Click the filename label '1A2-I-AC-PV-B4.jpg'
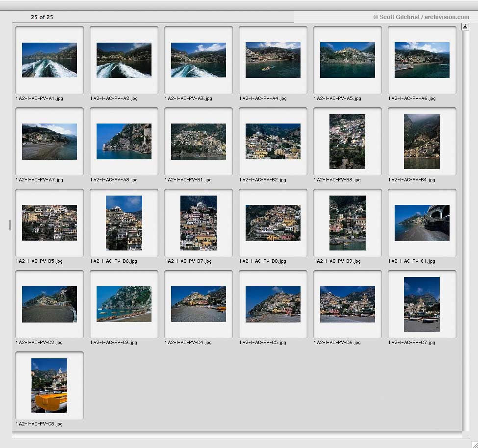Screen dimensions: 478x448 [411, 180]
